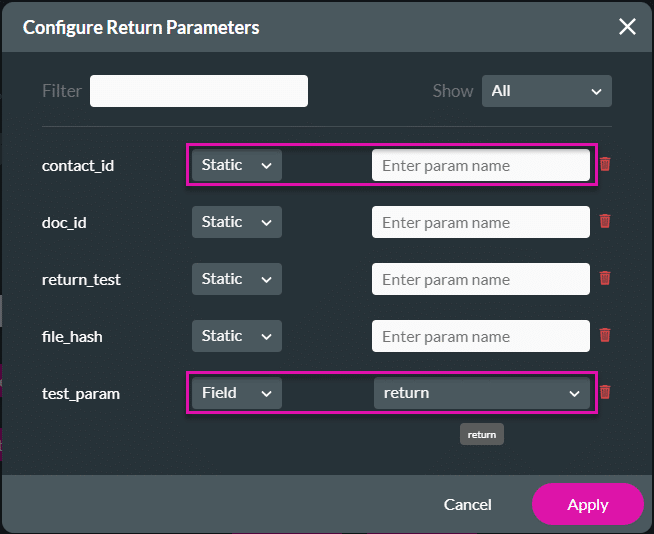This screenshot has height=534, width=654.
Task: Open the return_test Static type dropdown
Action: pyautogui.click(x=236, y=279)
